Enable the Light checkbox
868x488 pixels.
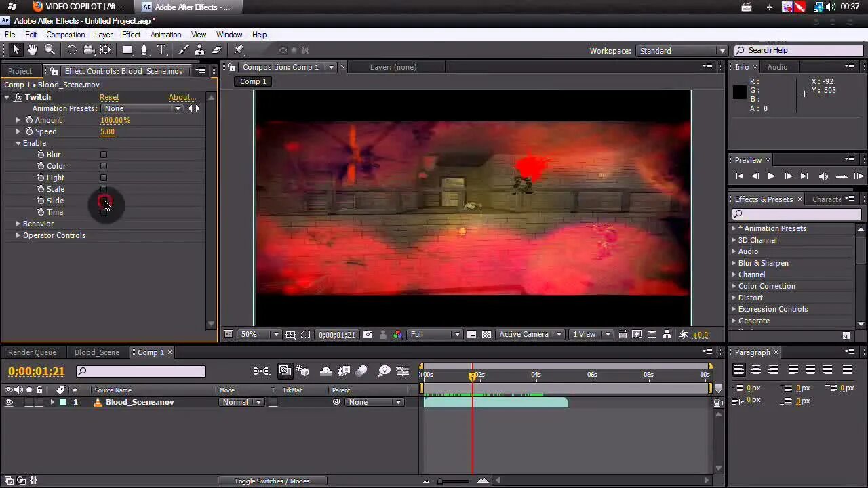click(x=104, y=178)
